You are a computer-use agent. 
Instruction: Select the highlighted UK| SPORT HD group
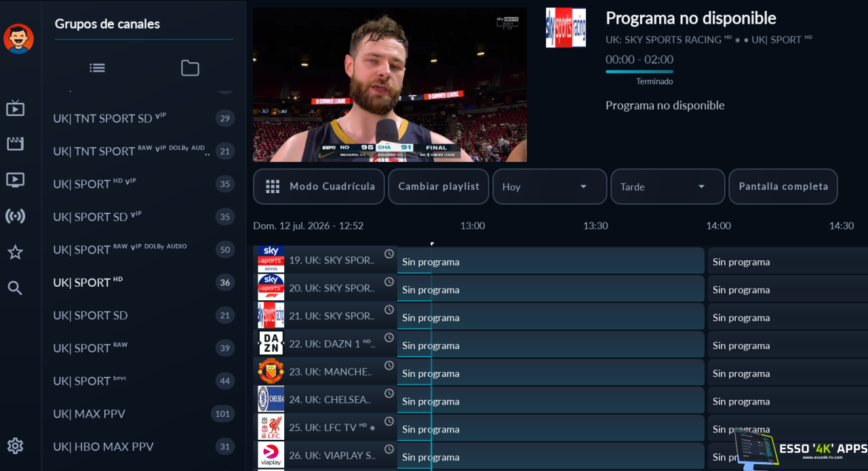click(x=144, y=283)
